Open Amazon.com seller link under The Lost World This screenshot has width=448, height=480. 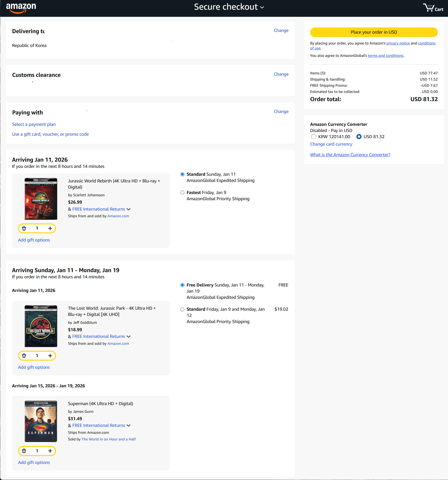118,344
